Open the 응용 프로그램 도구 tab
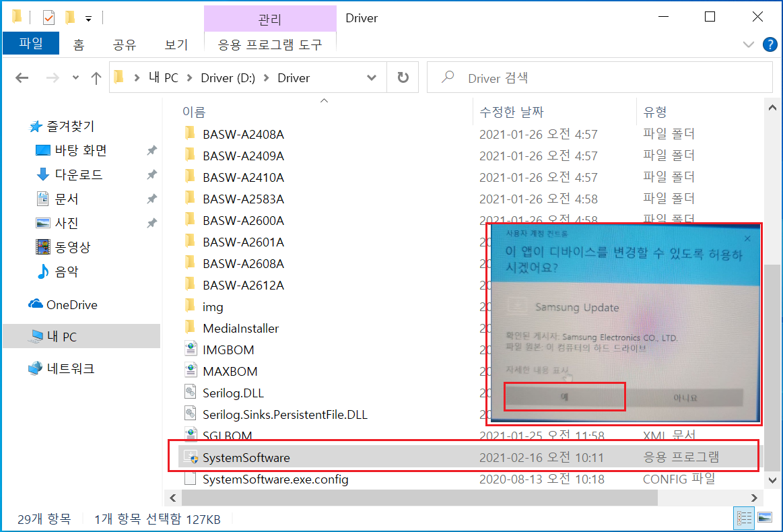 pyautogui.click(x=270, y=45)
